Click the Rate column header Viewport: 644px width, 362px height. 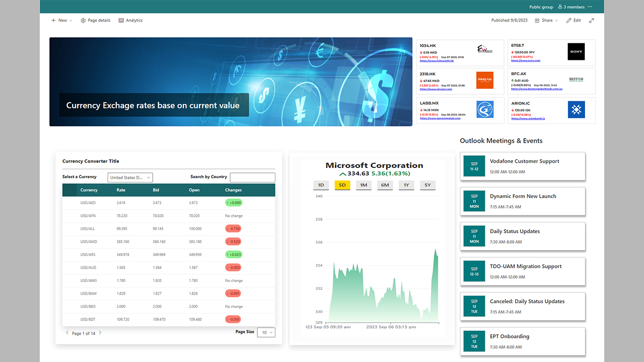point(121,190)
